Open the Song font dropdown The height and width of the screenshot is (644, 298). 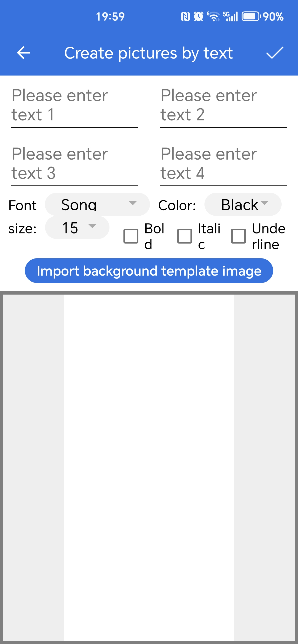click(x=97, y=205)
